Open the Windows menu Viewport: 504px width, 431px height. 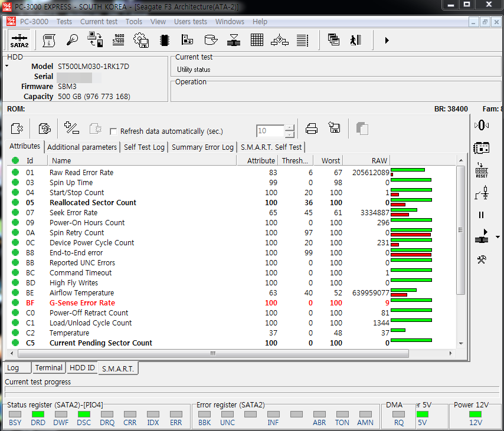click(x=230, y=21)
